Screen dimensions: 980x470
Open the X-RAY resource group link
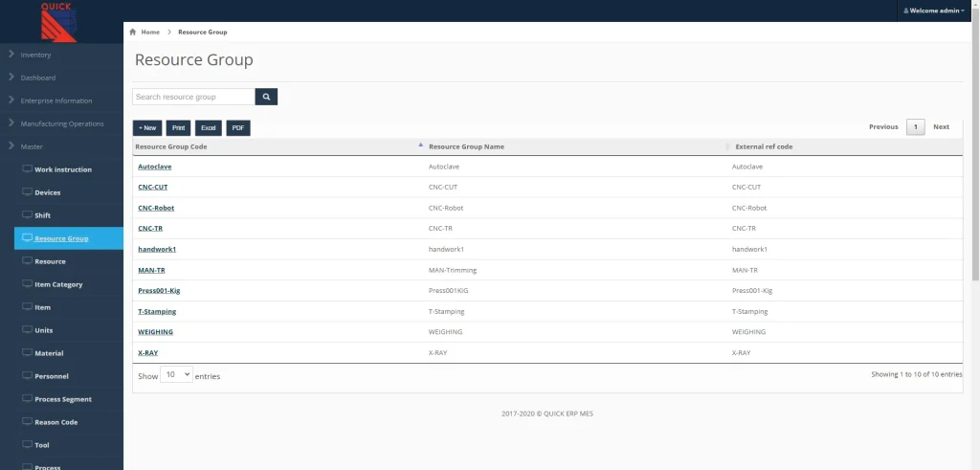click(x=148, y=352)
